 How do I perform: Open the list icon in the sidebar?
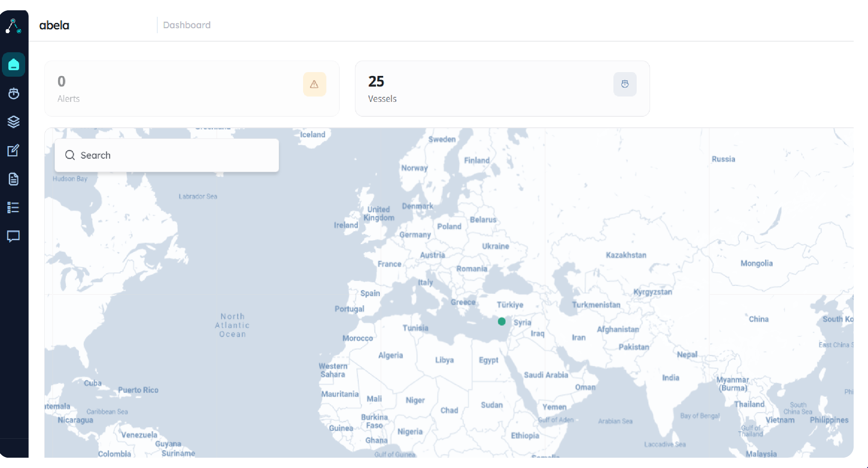pos(13,207)
